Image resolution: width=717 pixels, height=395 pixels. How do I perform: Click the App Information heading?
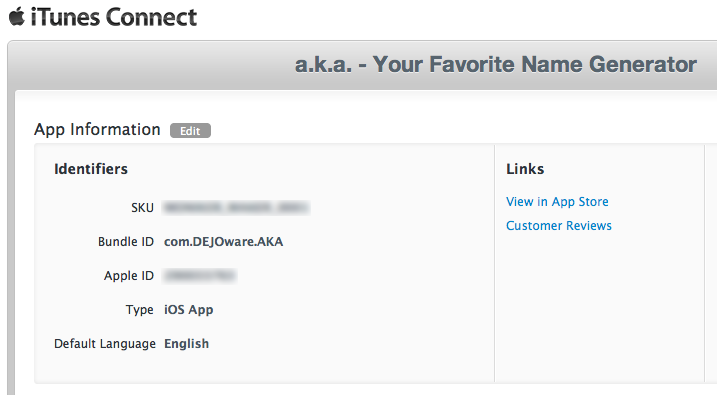click(97, 130)
